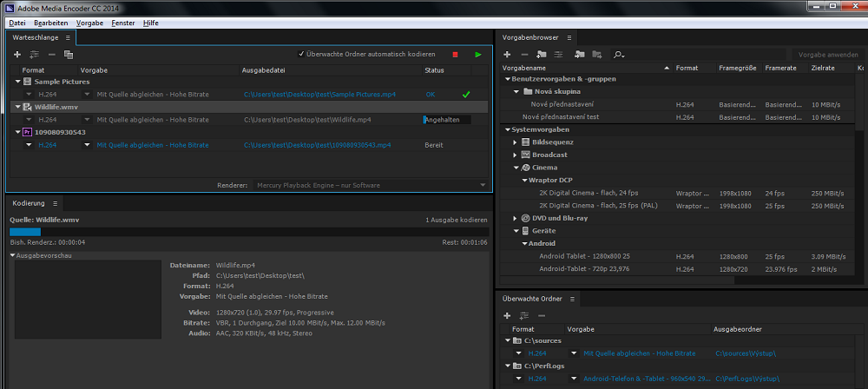The height and width of the screenshot is (389, 868).
Task: Expand the Broadcast preset group
Action: (x=516, y=155)
